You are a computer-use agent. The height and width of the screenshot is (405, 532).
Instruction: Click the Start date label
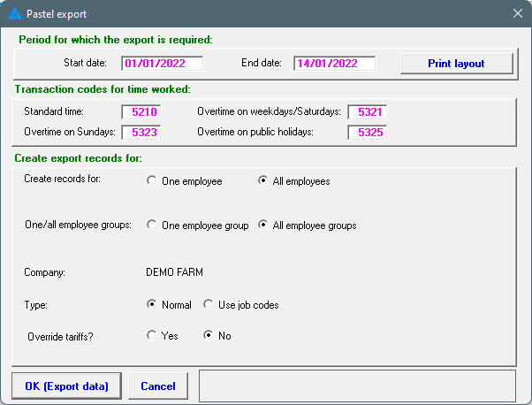coord(85,63)
